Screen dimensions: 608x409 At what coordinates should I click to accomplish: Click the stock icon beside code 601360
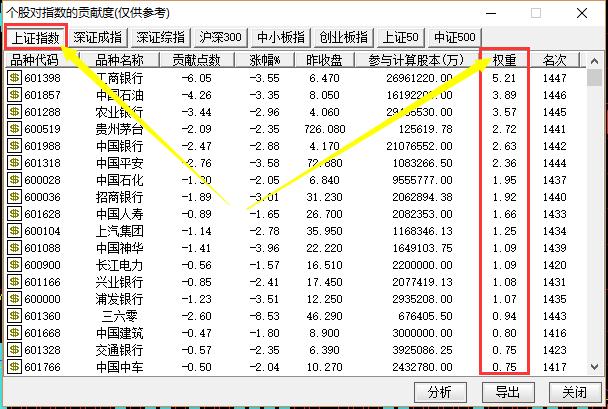point(14,316)
